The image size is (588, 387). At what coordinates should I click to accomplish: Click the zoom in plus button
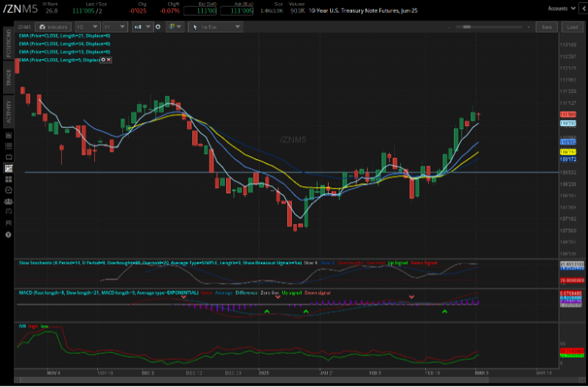(x=528, y=27)
